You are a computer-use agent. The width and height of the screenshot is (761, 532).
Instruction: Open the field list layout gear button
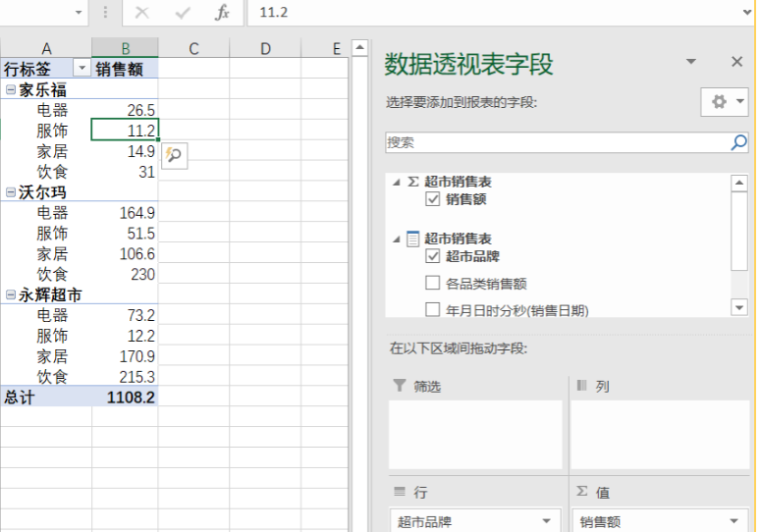(725, 101)
